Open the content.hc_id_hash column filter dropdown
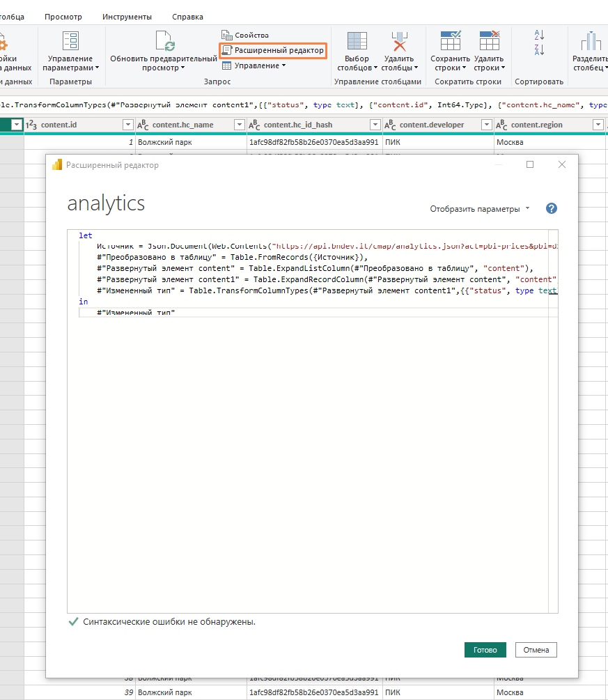This screenshot has width=608, height=700. coord(375,125)
